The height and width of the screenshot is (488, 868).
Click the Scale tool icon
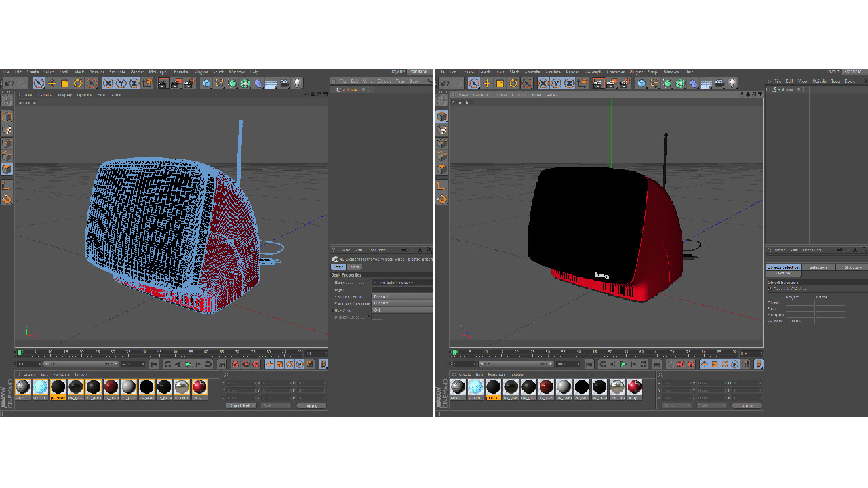coord(64,83)
